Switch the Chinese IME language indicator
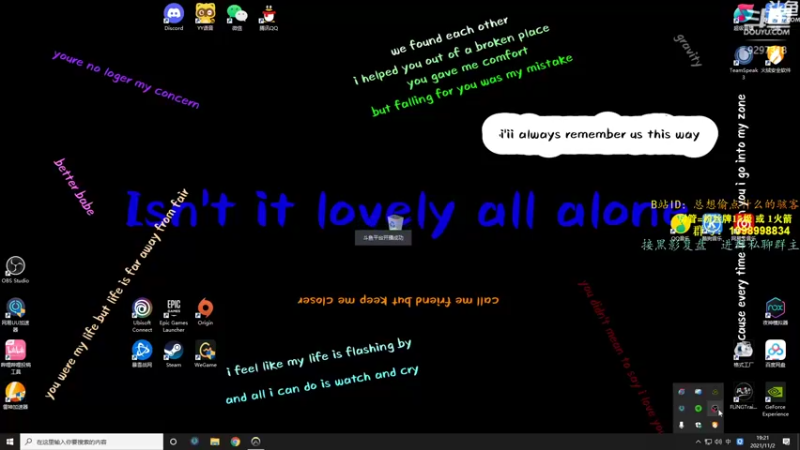Image resolution: width=800 pixels, height=450 pixels. [728, 442]
